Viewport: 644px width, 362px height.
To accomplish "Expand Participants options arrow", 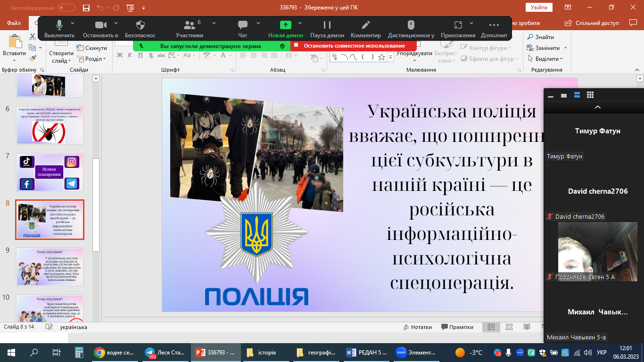I will pyautogui.click(x=214, y=23).
